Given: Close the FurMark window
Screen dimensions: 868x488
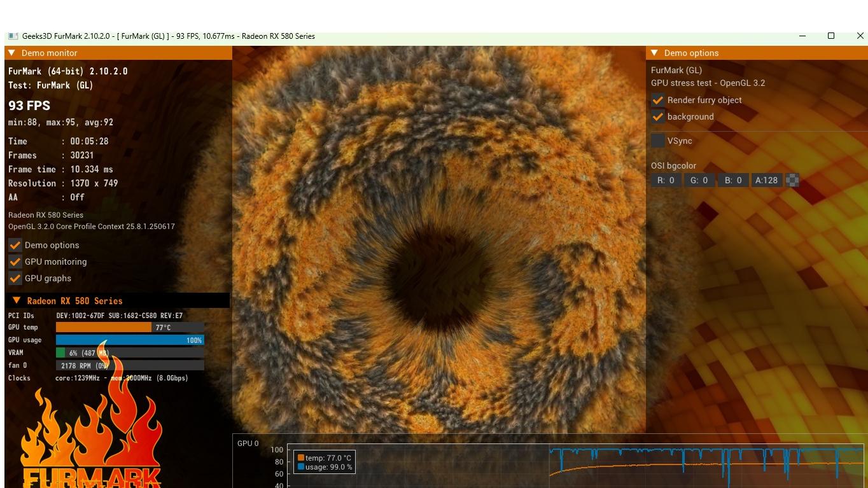Looking at the screenshot, I should (860, 36).
